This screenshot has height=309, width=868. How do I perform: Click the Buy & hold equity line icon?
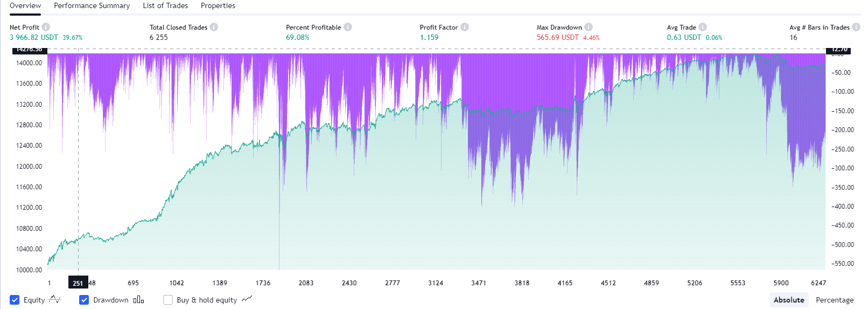[247, 300]
